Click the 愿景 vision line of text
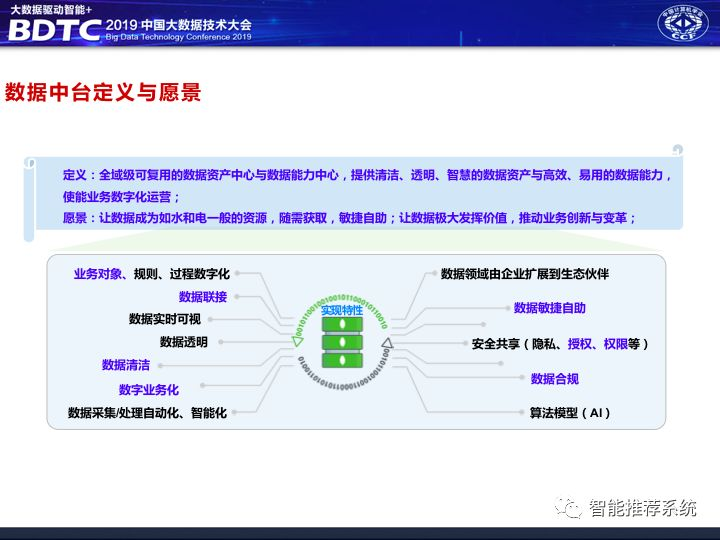 click(349, 218)
